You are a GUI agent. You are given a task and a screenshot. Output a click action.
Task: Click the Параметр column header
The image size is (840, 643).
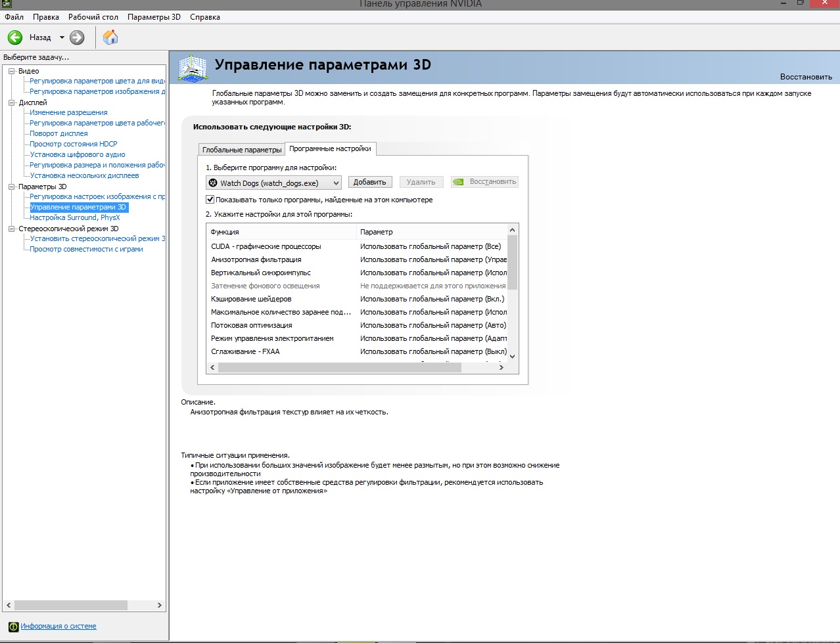click(x=432, y=232)
